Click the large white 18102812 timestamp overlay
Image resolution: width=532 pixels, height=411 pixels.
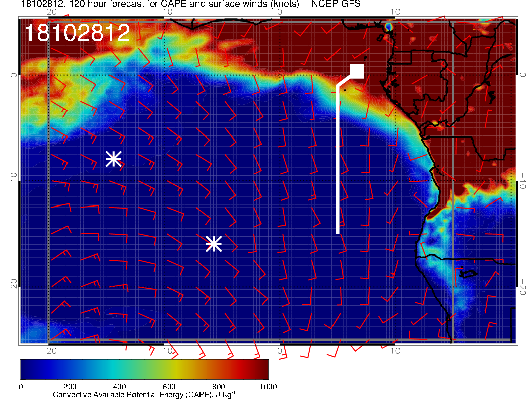click(77, 33)
